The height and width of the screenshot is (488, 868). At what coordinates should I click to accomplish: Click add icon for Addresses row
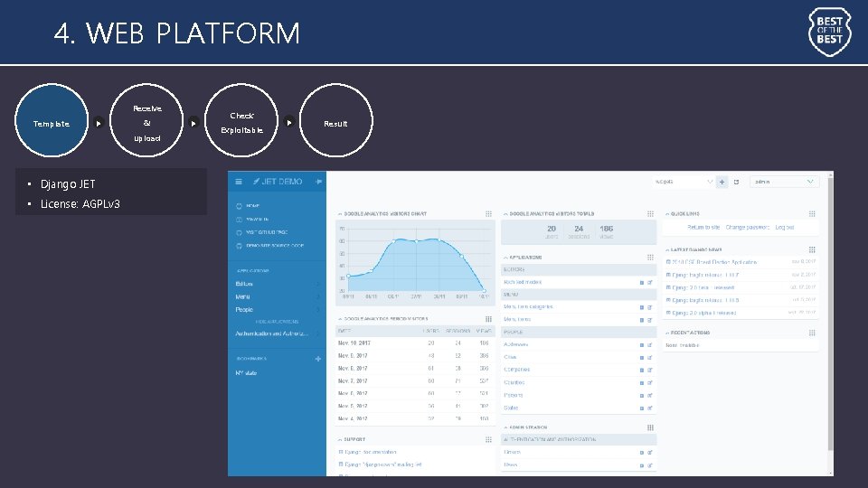[x=642, y=344]
